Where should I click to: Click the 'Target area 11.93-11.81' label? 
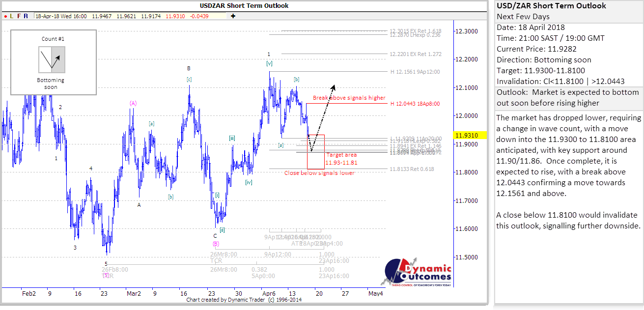coord(341,158)
